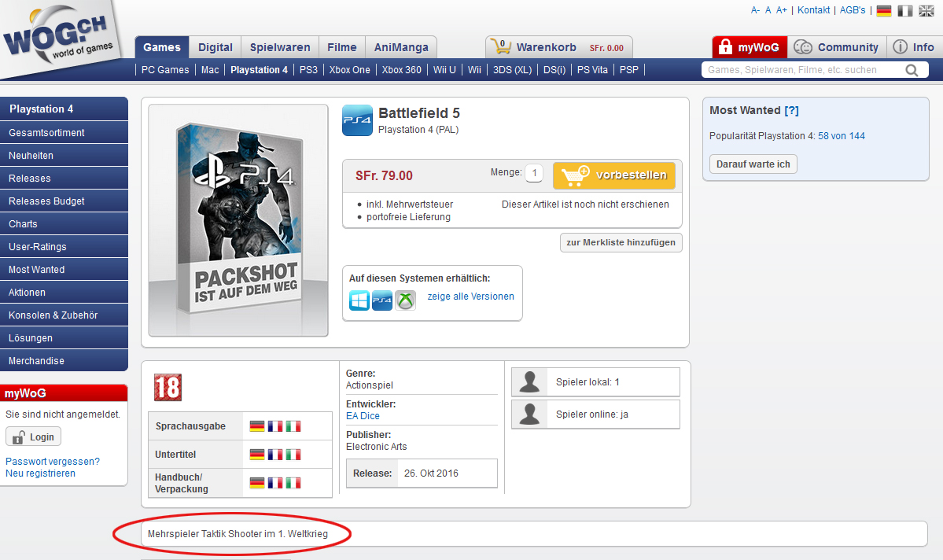Select Xbox One in platform menu

point(349,70)
